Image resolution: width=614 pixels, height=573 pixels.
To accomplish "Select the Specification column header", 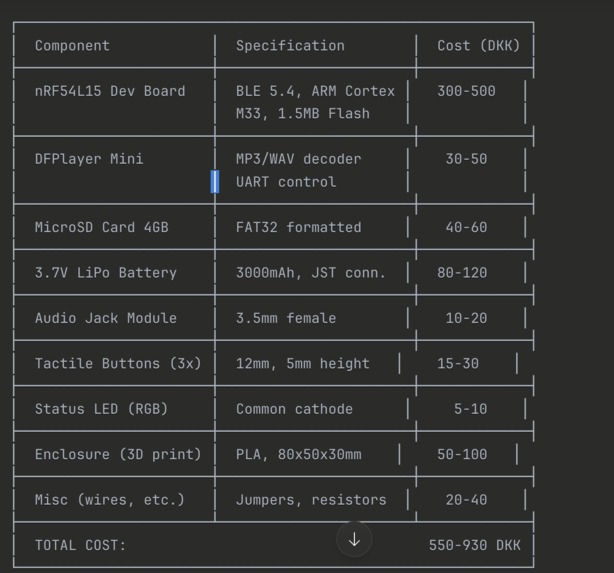I will (x=290, y=45).
